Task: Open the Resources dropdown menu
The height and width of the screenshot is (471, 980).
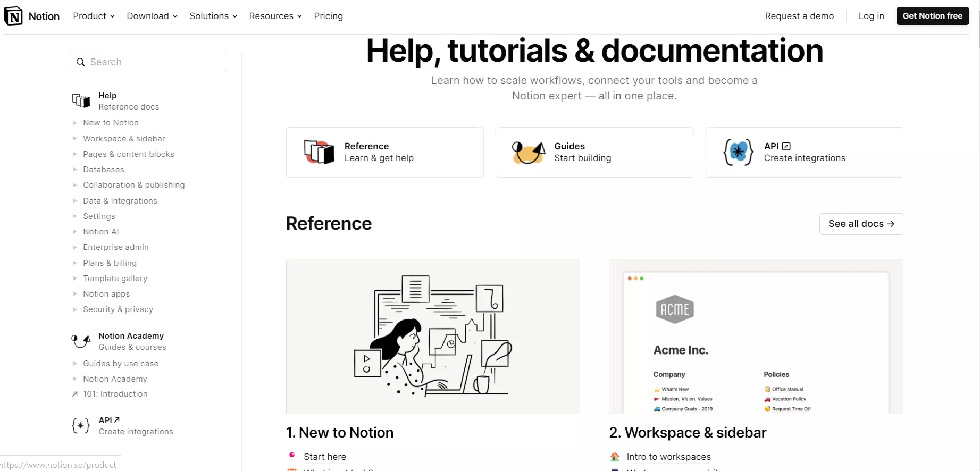Action: pos(275,16)
